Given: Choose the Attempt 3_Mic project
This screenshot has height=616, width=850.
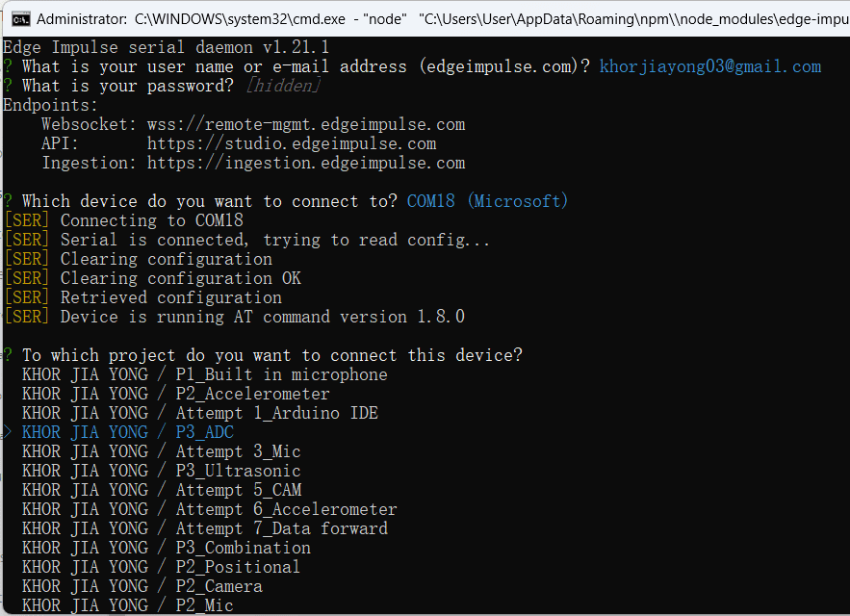Looking at the screenshot, I should [162, 451].
